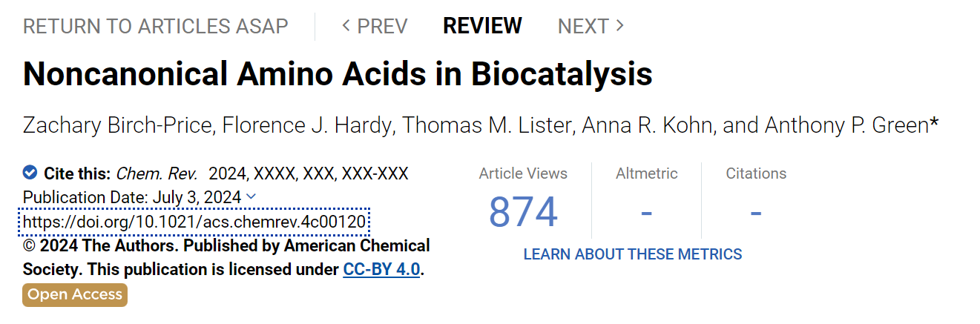Click the right chevron after NEXT
980x324 pixels.
pyautogui.click(x=619, y=26)
